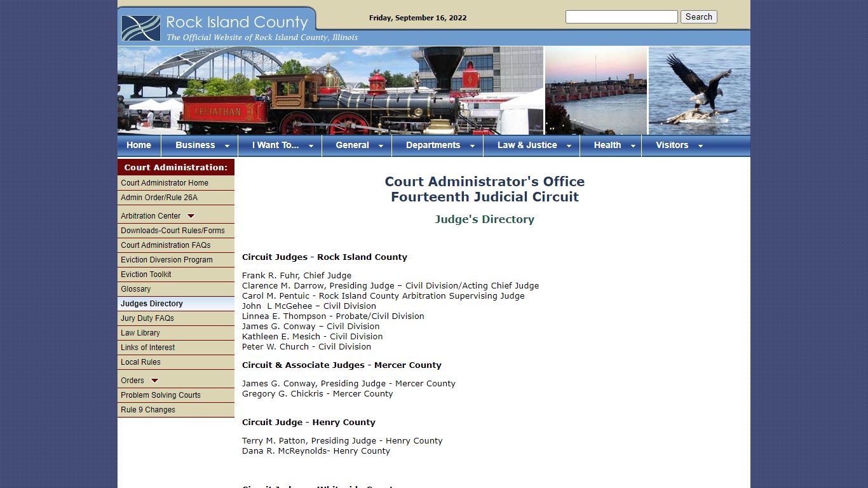Select the Linnea E. Thompson entry
The height and width of the screenshot is (488, 868).
click(x=333, y=316)
